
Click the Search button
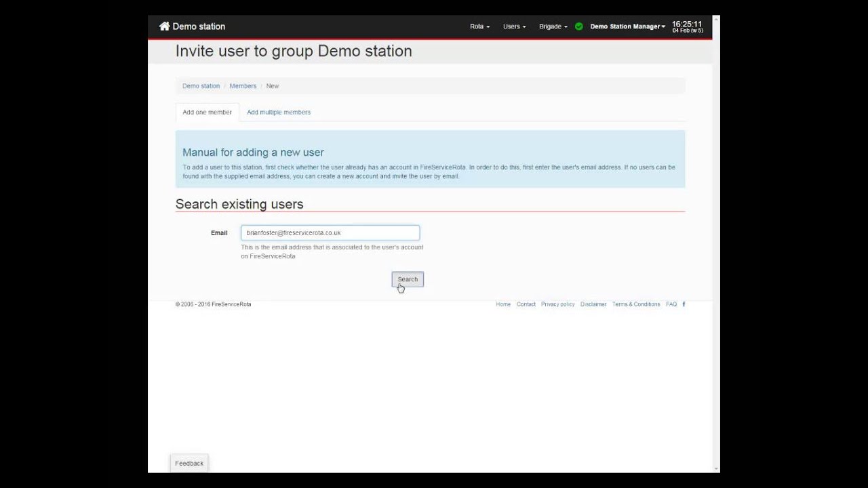click(408, 279)
